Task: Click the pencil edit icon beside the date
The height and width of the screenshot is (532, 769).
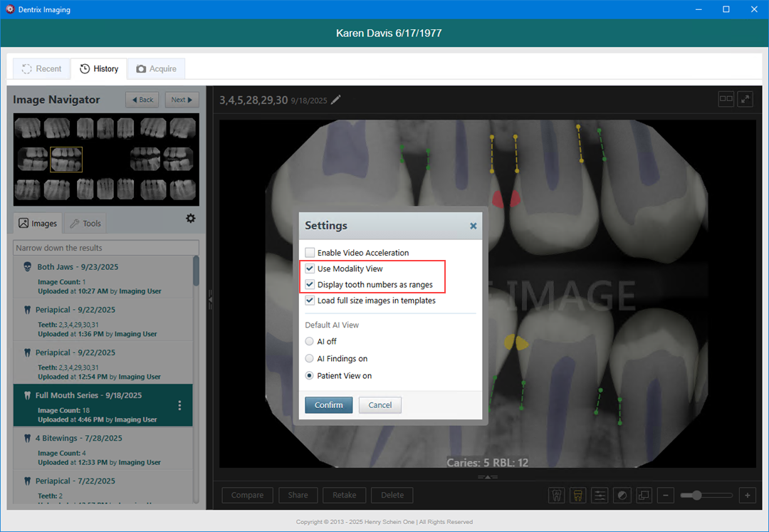Action: click(336, 100)
